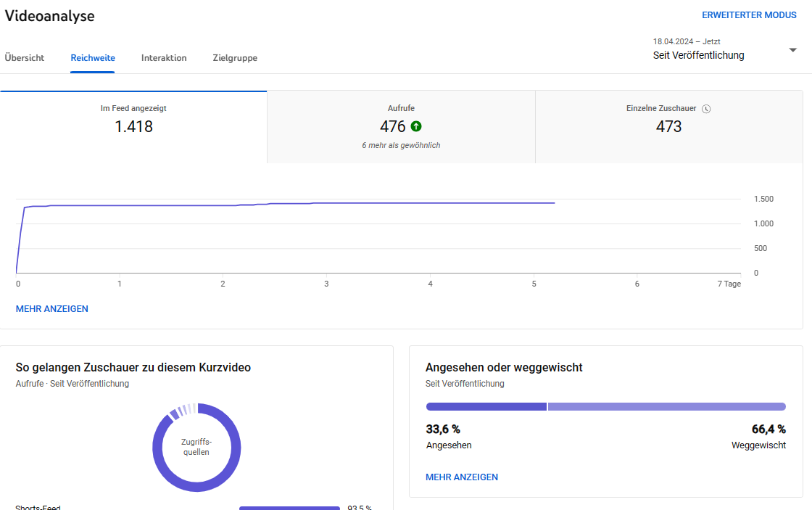Screen dimensions: 812x510
Task: Click the Zugriffsquellen donut chart
Action: click(196, 448)
